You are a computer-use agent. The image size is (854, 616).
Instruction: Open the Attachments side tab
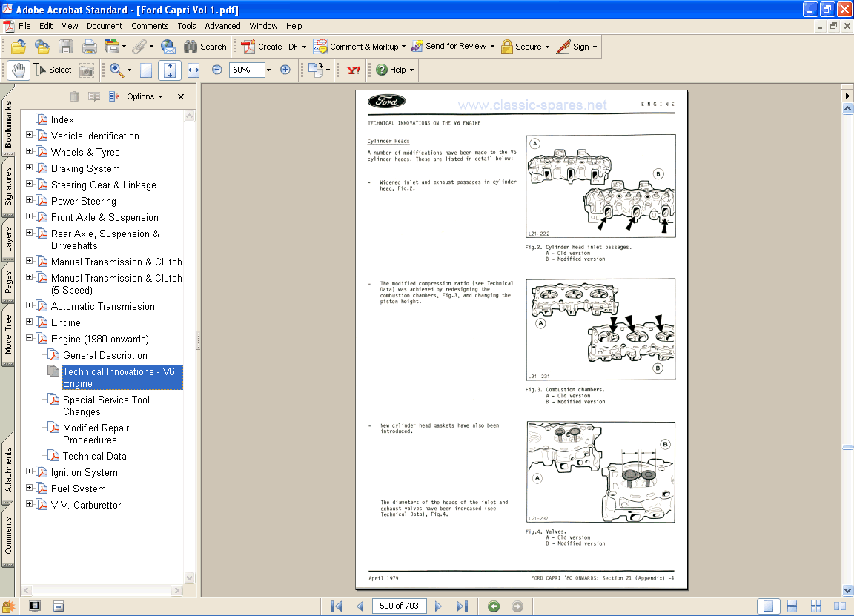tap(8, 469)
